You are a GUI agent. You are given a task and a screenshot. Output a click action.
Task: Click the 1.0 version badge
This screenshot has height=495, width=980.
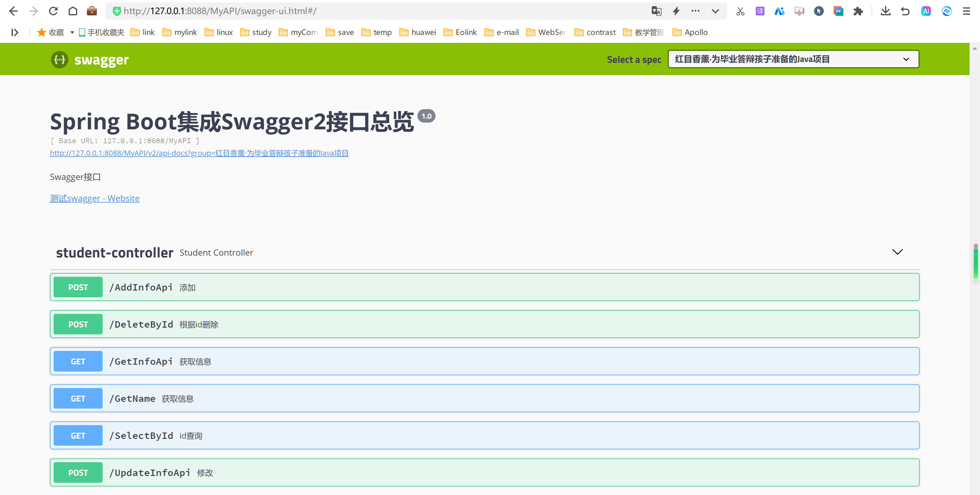(426, 116)
